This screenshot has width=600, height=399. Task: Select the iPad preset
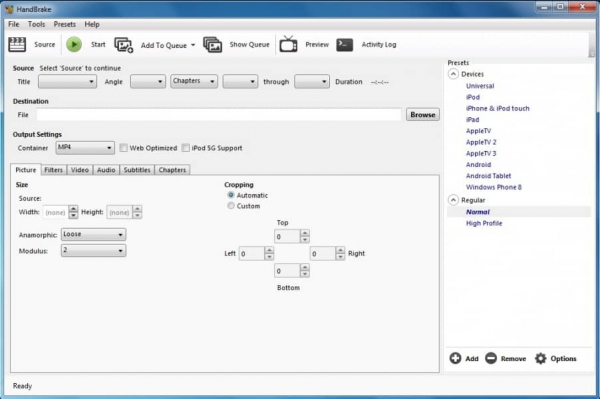pyautogui.click(x=472, y=119)
